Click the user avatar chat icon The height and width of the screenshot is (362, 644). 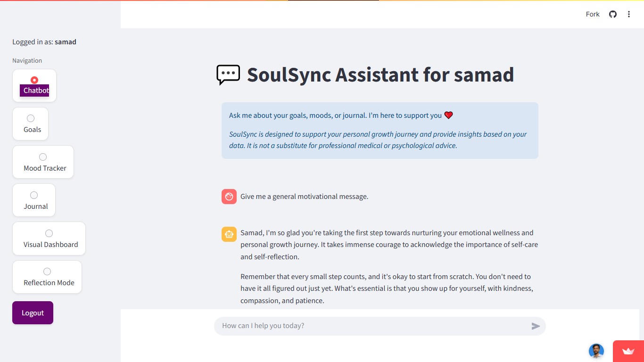point(229,197)
